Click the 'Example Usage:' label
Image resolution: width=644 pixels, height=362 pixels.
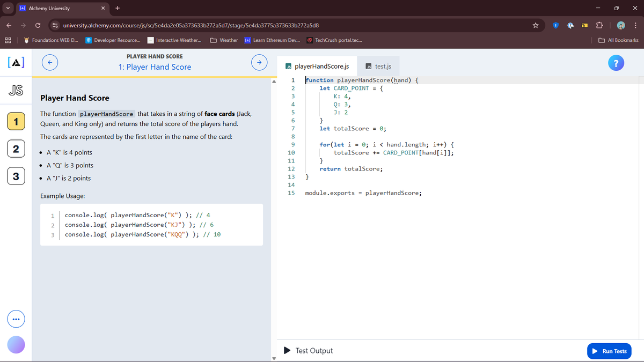[62, 197]
